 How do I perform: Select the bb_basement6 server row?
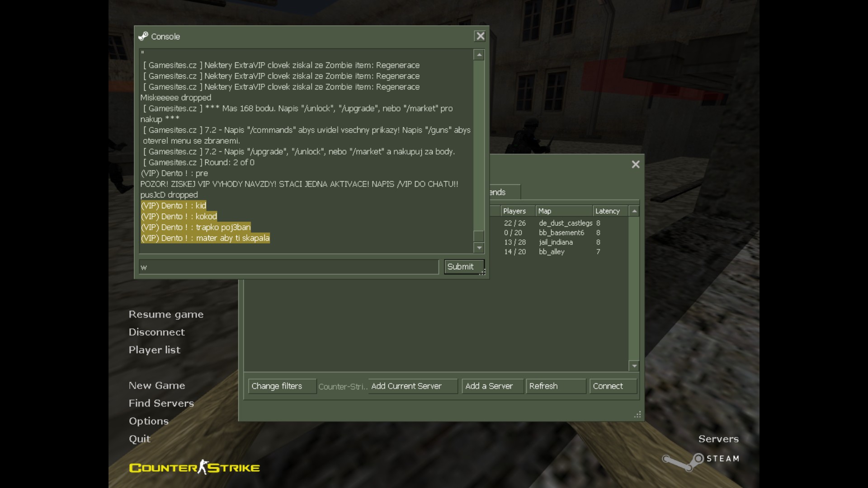coord(559,233)
